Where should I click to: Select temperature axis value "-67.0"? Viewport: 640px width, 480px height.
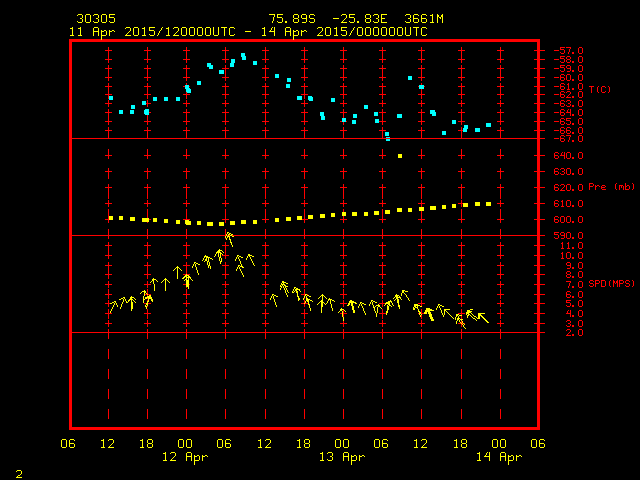pos(568,139)
